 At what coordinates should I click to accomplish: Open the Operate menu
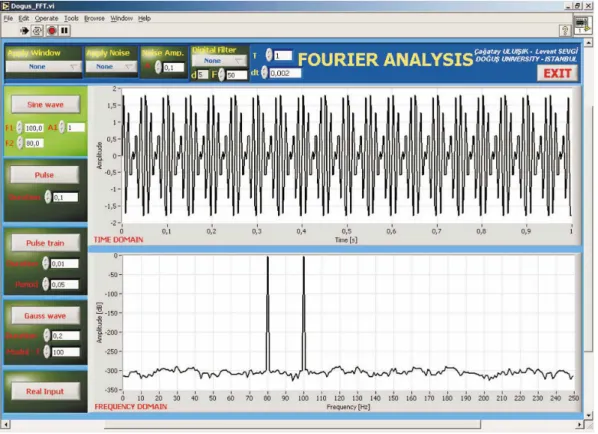(x=47, y=18)
